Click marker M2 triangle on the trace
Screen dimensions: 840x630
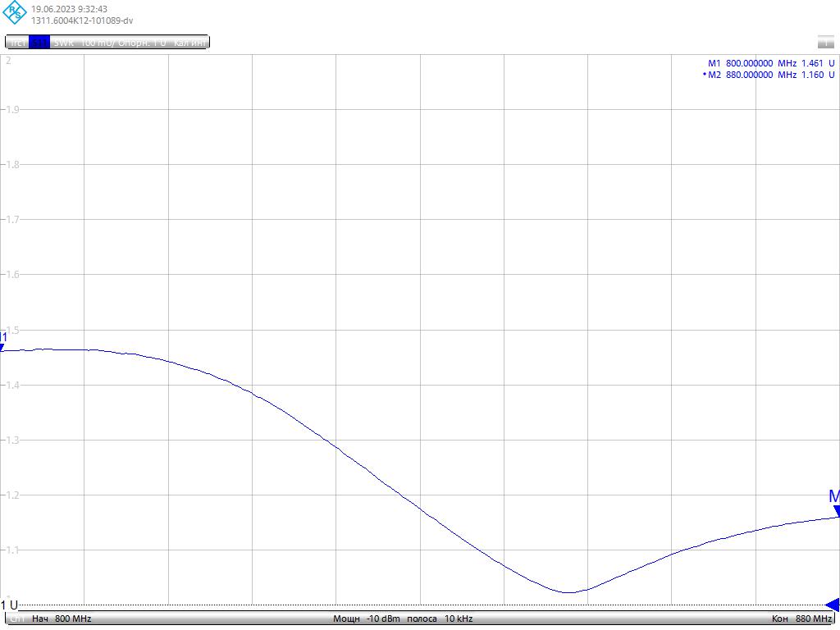pyautogui.click(x=837, y=511)
